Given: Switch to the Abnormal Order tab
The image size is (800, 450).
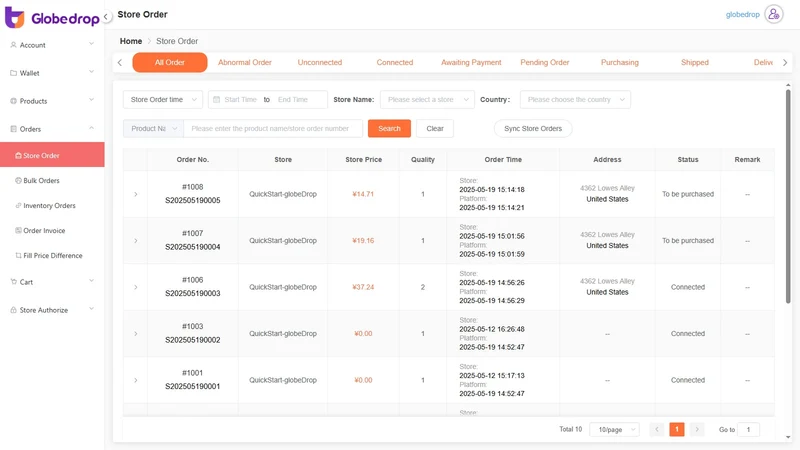Looking at the screenshot, I should [x=245, y=62].
